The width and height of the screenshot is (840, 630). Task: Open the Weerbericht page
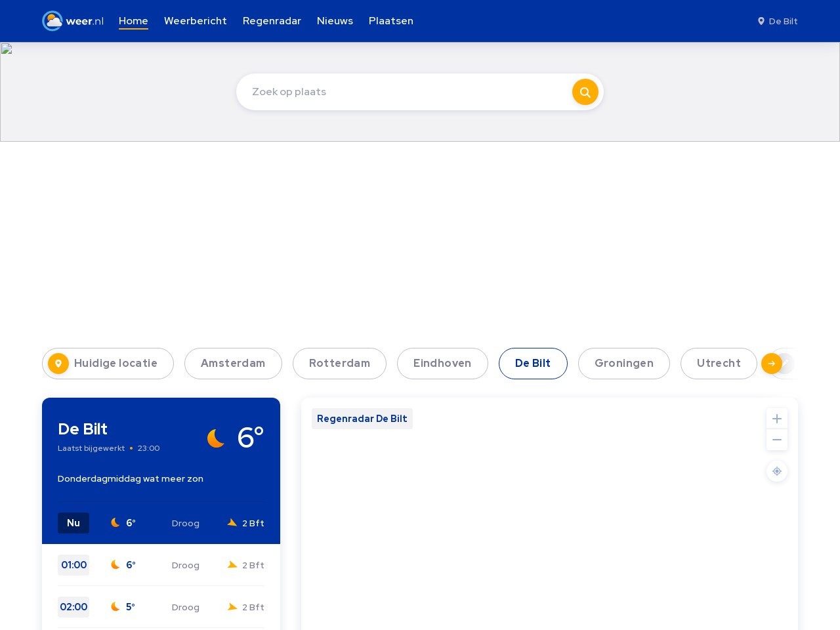[x=196, y=21]
